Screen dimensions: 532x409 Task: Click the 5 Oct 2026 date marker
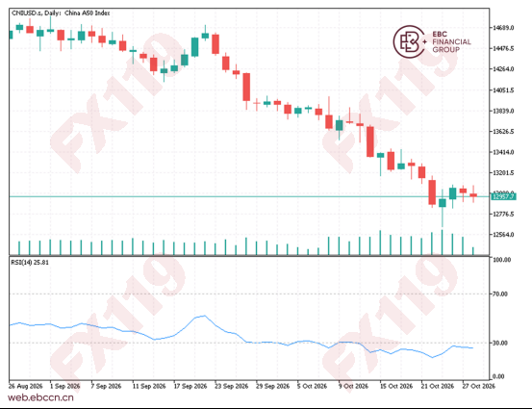point(312,386)
